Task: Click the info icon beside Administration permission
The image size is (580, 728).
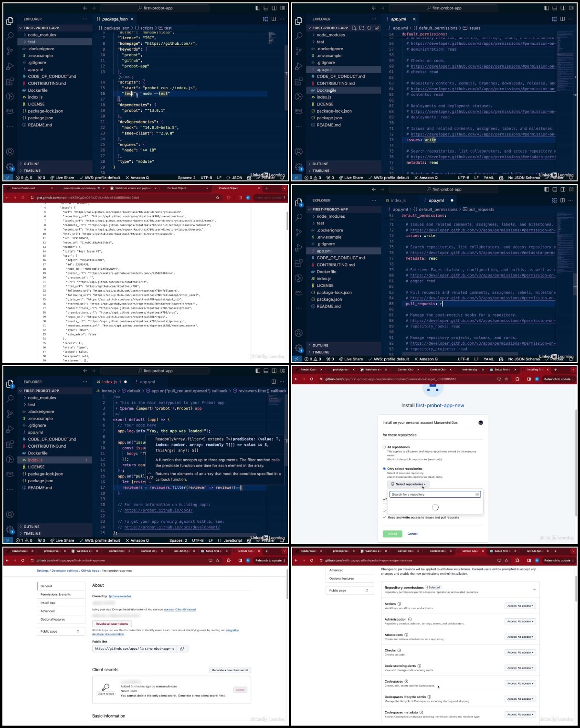Action: click(x=410, y=619)
